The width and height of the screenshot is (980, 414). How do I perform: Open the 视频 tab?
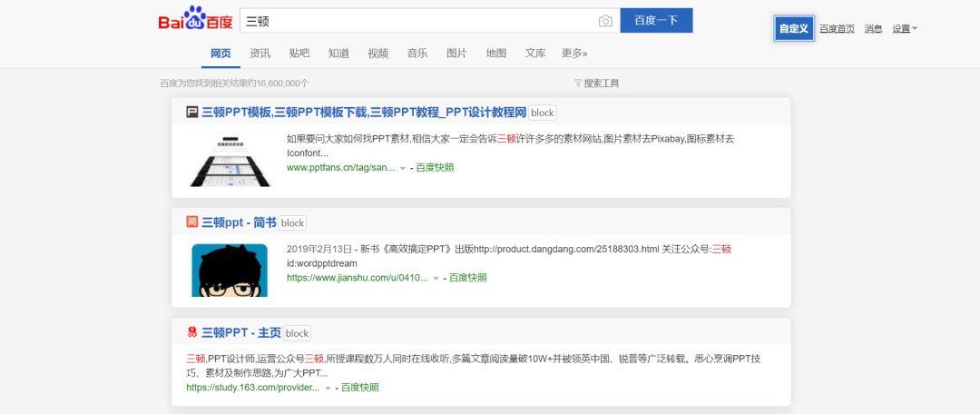point(378,54)
